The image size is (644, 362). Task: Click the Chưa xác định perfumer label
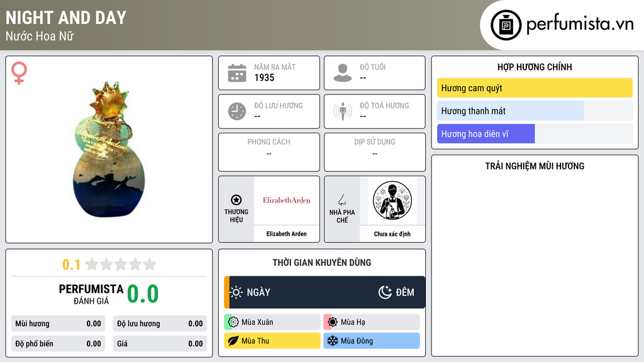coord(392,234)
